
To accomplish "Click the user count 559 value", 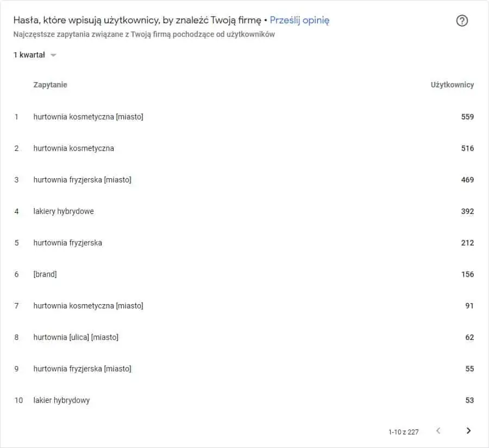I will 467,117.
